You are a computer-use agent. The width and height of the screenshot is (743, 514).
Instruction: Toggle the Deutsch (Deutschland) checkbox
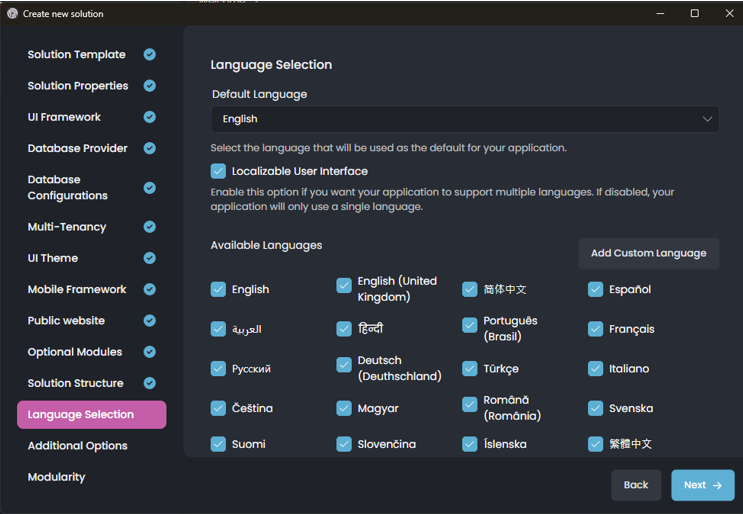(x=344, y=368)
